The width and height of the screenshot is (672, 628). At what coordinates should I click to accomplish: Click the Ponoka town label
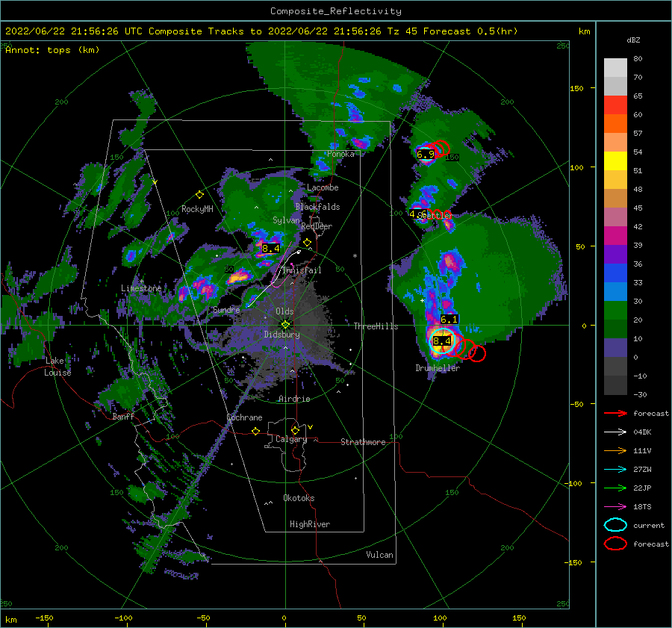(340, 154)
